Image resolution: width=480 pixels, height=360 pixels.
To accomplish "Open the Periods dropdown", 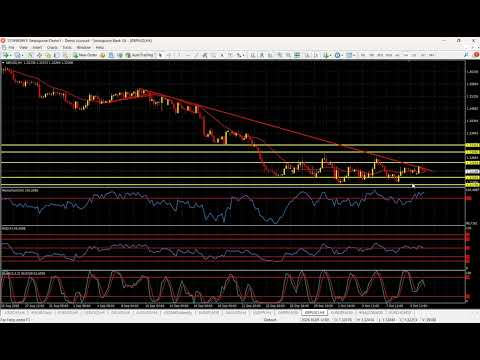I will [x=338, y=55].
